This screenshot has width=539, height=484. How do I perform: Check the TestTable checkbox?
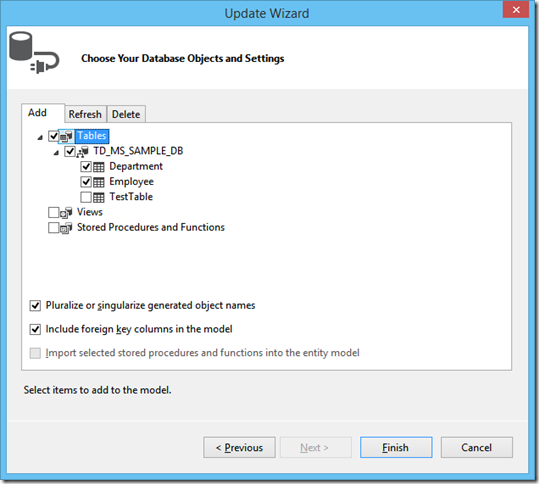86,197
